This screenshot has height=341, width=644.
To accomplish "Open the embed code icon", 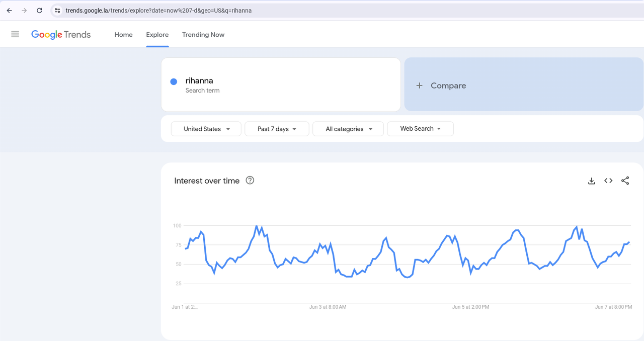I will point(608,181).
